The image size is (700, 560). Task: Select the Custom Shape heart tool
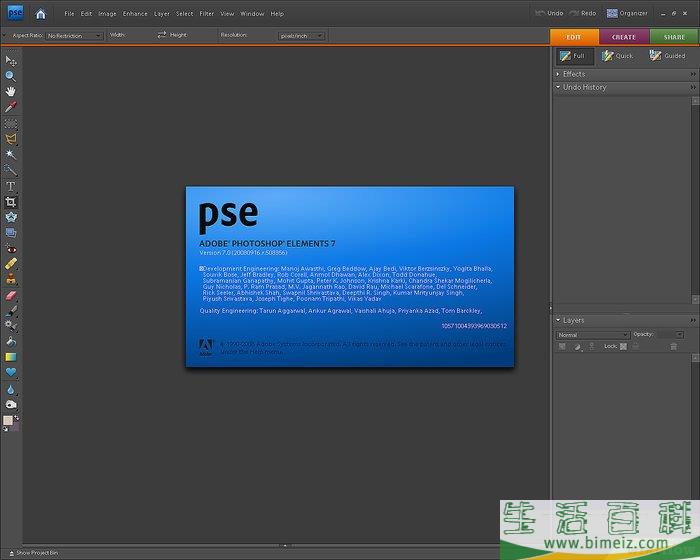pyautogui.click(x=11, y=372)
